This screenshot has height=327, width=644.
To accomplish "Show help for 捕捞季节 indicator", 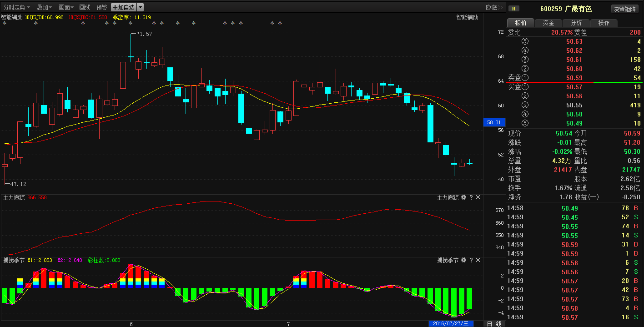I will pos(471,260).
